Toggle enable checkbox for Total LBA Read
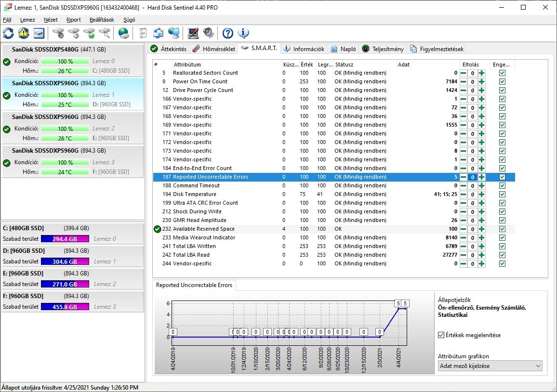This screenshot has width=557, height=392. coord(502,255)
